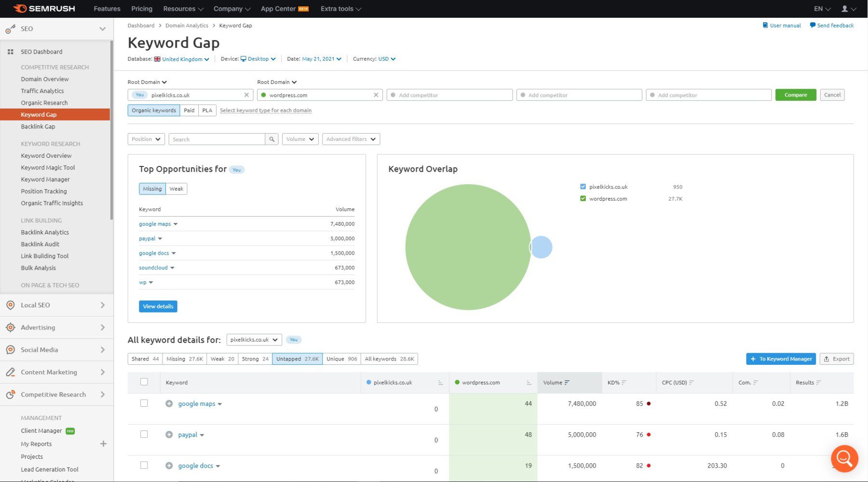Click the View details button
Screen dimensions: 868x482
[x=158, y=306]
